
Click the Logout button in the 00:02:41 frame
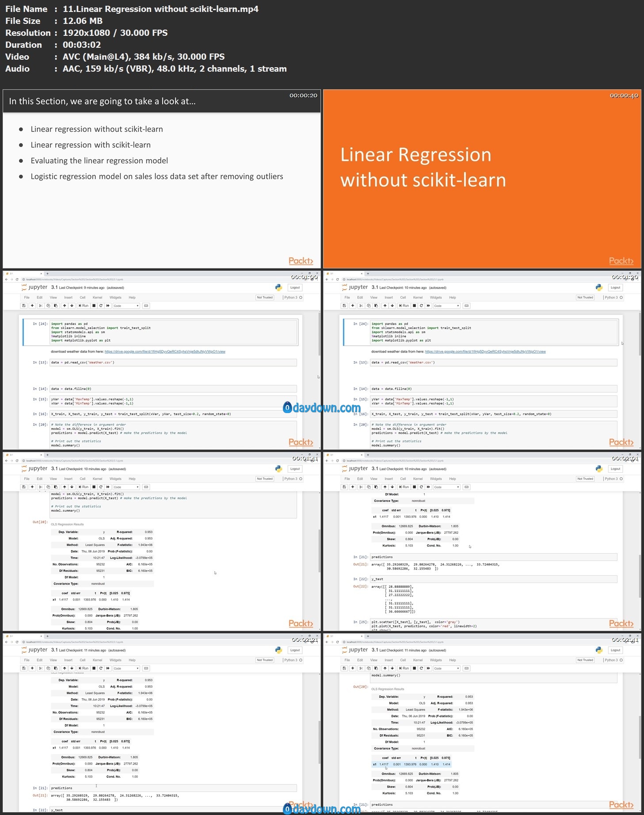(616, 650)
